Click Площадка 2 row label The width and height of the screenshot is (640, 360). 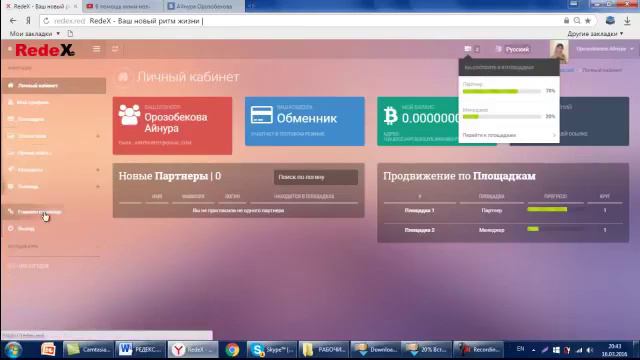(x=419, y=230)
